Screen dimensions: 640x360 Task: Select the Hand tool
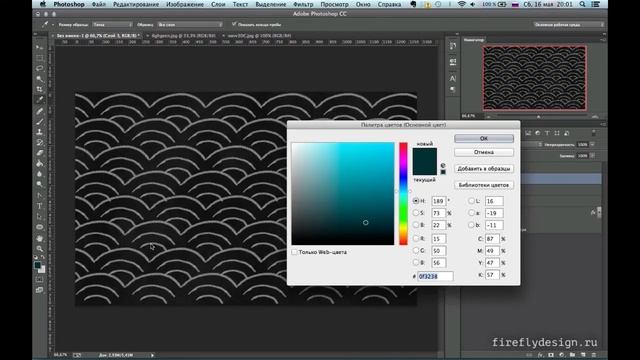[40, 238]
